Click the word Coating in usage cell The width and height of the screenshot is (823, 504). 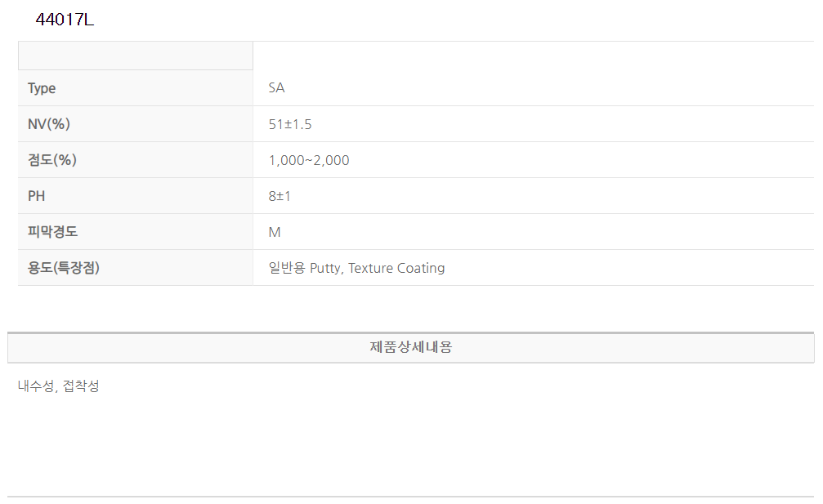421,268
